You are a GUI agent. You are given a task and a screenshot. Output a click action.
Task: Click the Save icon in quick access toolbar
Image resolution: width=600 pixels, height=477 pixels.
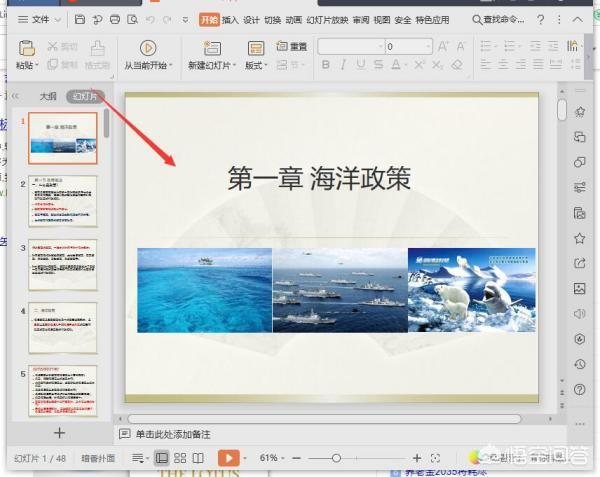79,19
